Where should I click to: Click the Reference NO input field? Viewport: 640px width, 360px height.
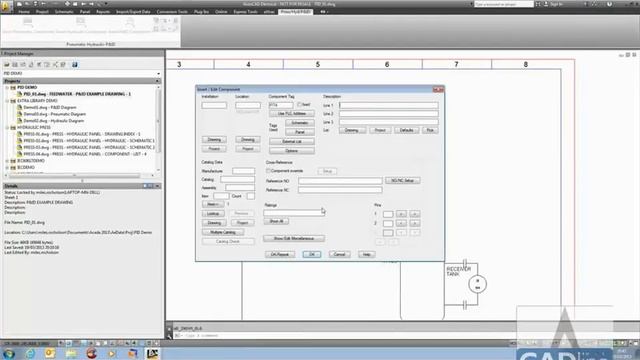tap(340, 180)
